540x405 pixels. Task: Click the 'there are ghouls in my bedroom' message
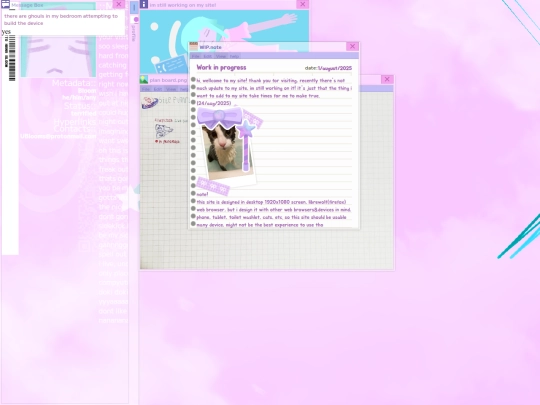(x=61, y=20)
